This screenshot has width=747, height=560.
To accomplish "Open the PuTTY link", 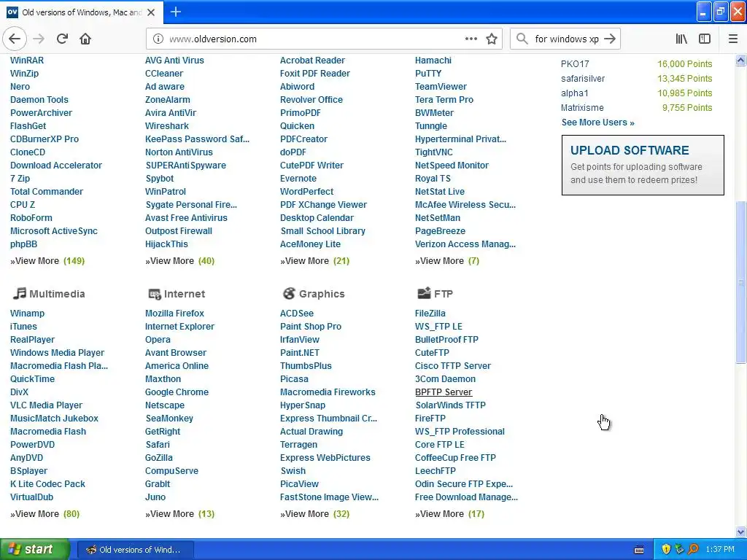I will pos(427,74).
